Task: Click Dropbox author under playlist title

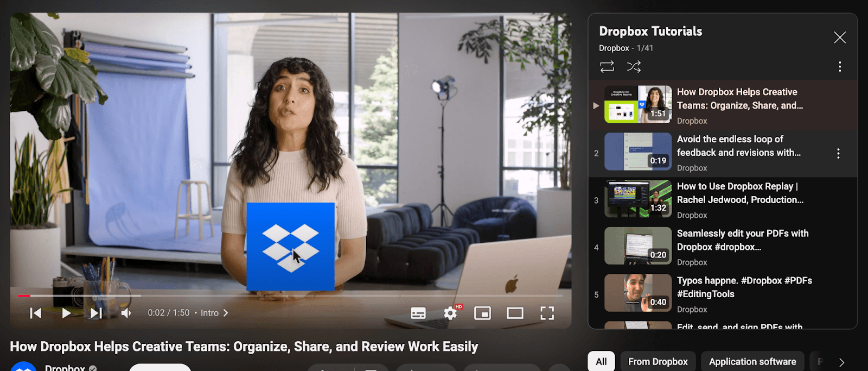Action: tap(614, 48)
